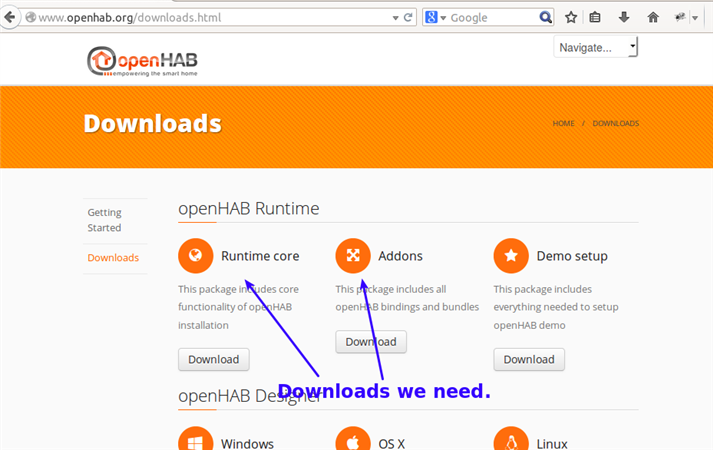The image size is (713, 450).
Task: Click the Windows designer icon
Action: 196,439
